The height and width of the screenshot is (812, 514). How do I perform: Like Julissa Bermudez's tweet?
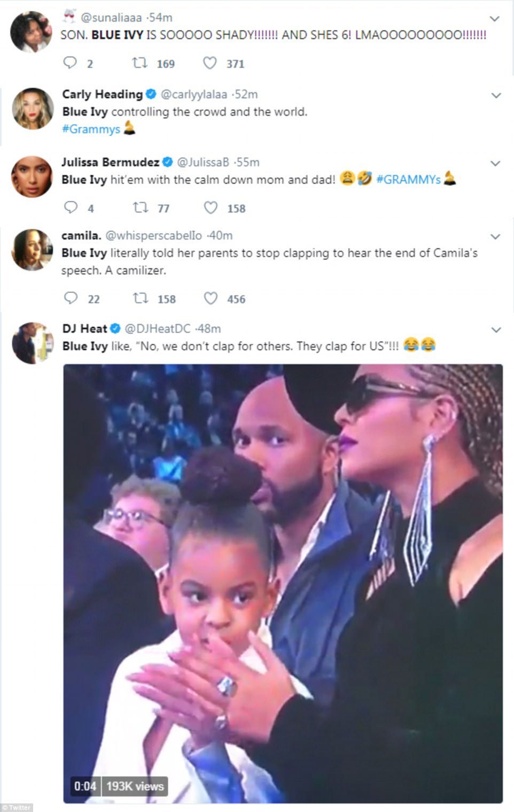pos(211,207)
